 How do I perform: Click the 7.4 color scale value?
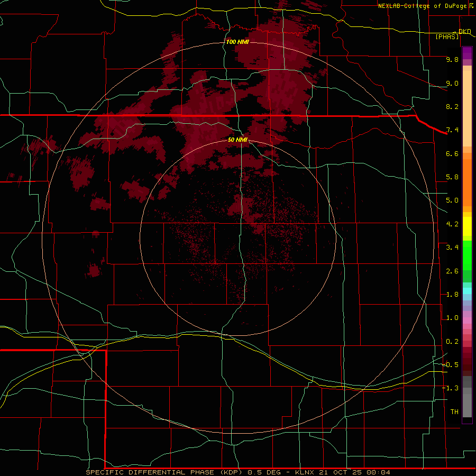(452, 130)
